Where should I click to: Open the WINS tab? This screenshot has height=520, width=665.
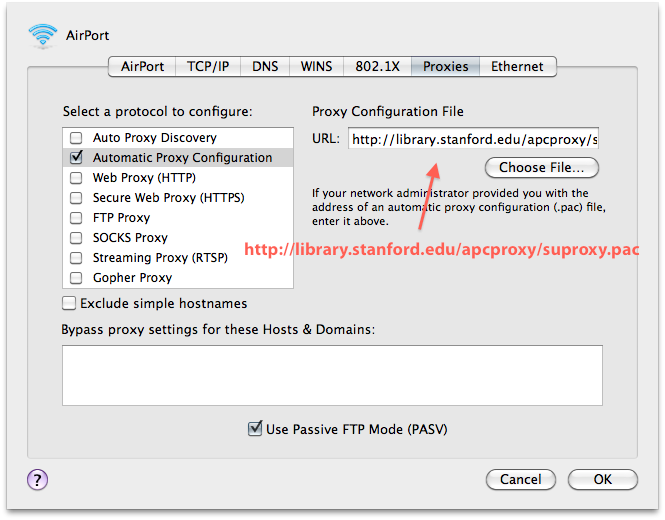click(x=316, y=67)
